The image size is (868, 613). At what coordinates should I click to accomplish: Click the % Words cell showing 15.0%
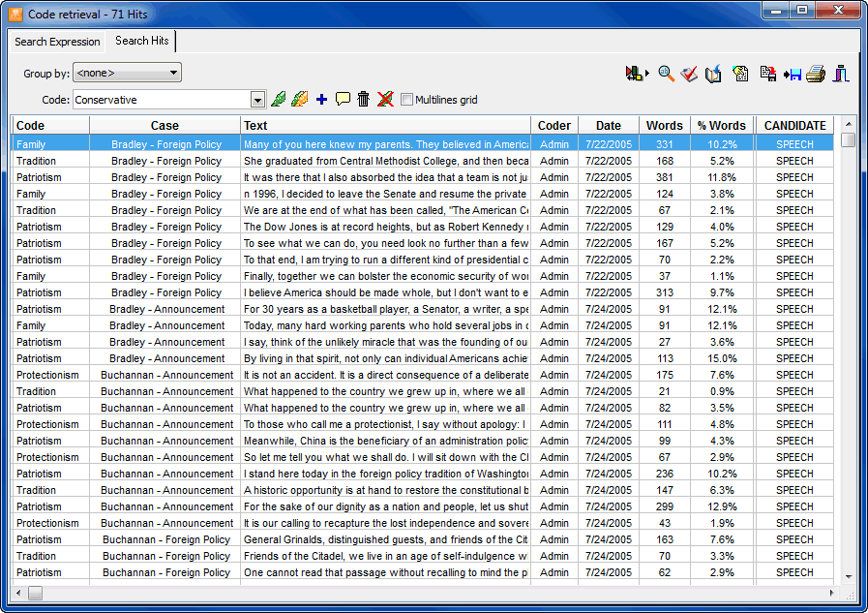(722, 358)
